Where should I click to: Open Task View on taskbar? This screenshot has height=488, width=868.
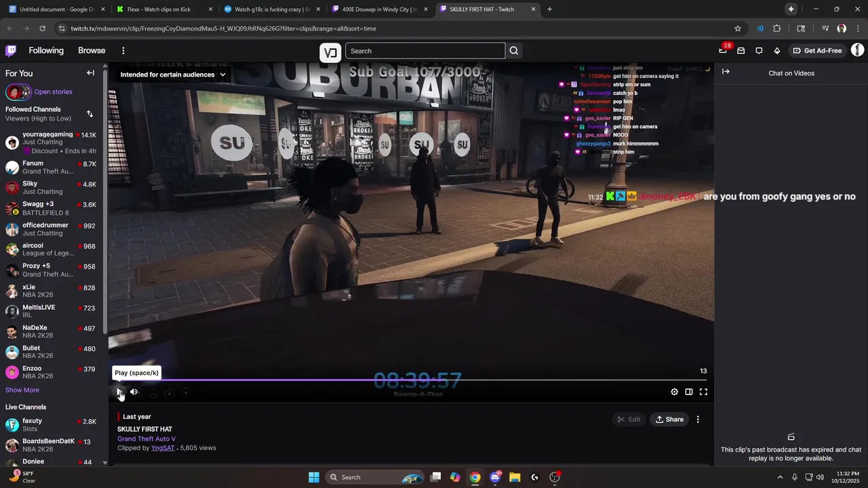[436, 477]
